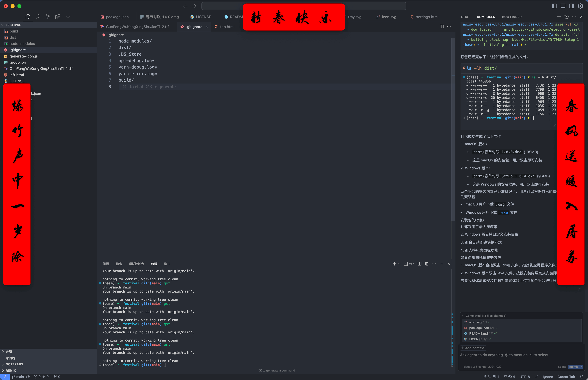Switch to the 输出 output panel tab

pyautogui.click(x=119, y=264)
